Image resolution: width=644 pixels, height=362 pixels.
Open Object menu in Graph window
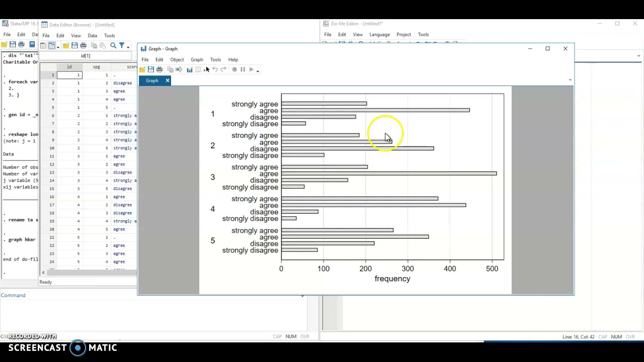pyautogui.click(x=177, y=59)
